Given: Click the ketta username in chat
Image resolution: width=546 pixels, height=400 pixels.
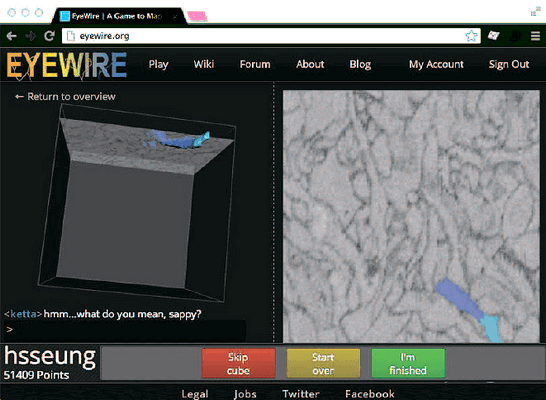Looking at the screenshot, I should tap(23, 314).
